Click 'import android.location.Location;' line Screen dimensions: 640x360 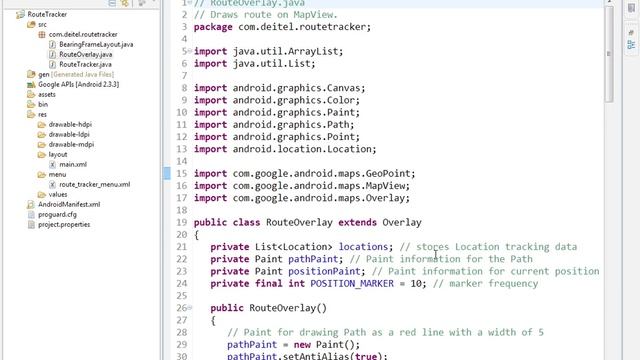pyautogui.click(x=285, y=149)
